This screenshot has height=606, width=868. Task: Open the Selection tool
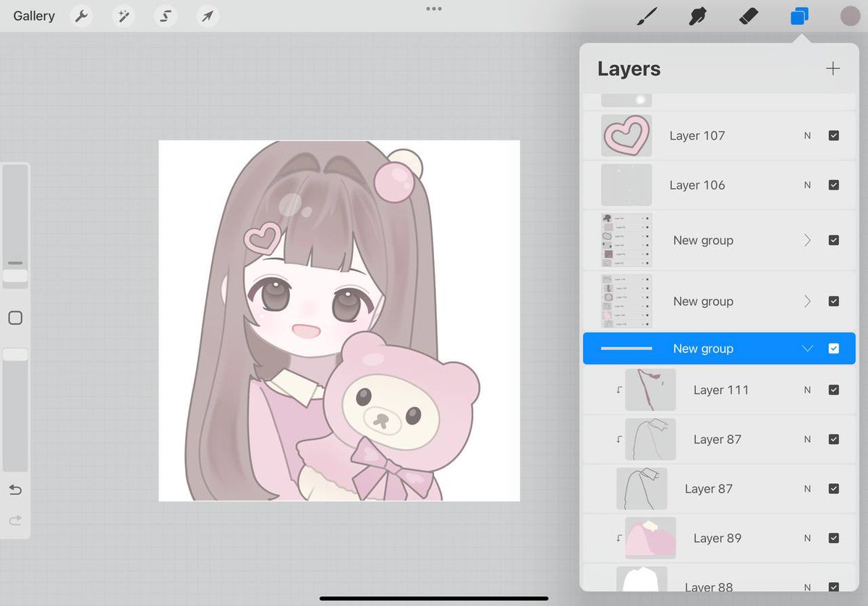pos(165,16)
